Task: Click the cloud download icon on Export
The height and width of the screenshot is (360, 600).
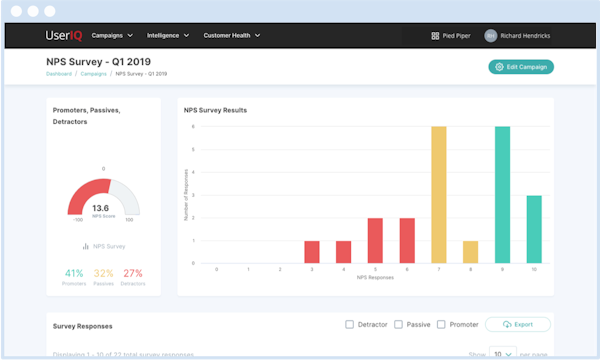Action: tap(507, 324)
